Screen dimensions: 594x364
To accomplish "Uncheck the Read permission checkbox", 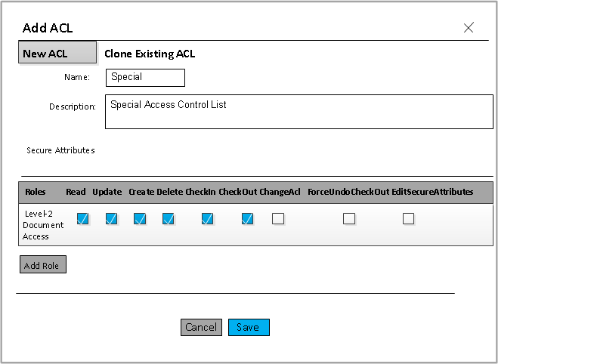I will pyautogui.click(x=83, y=219).
